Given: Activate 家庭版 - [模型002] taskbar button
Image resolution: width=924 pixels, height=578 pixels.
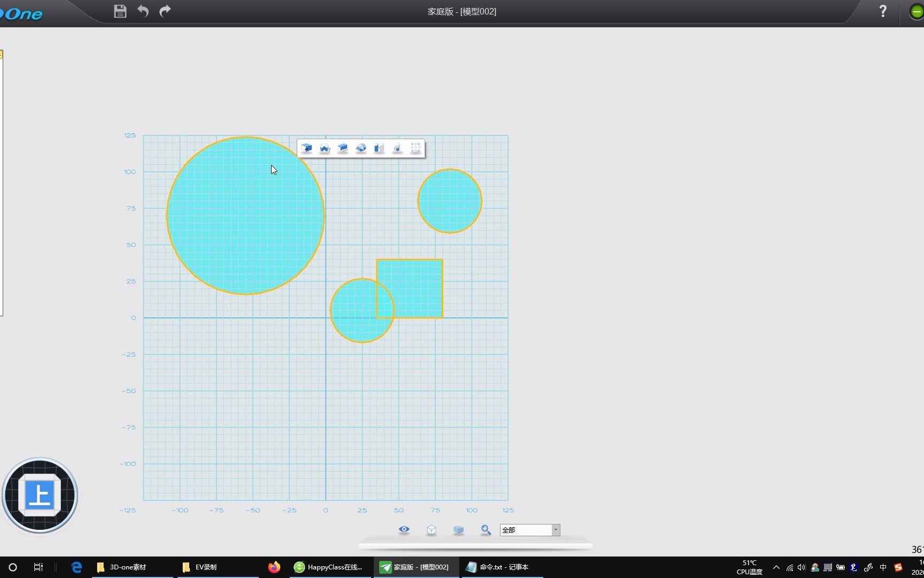Looking at the screenshot, I should [417, 567].
